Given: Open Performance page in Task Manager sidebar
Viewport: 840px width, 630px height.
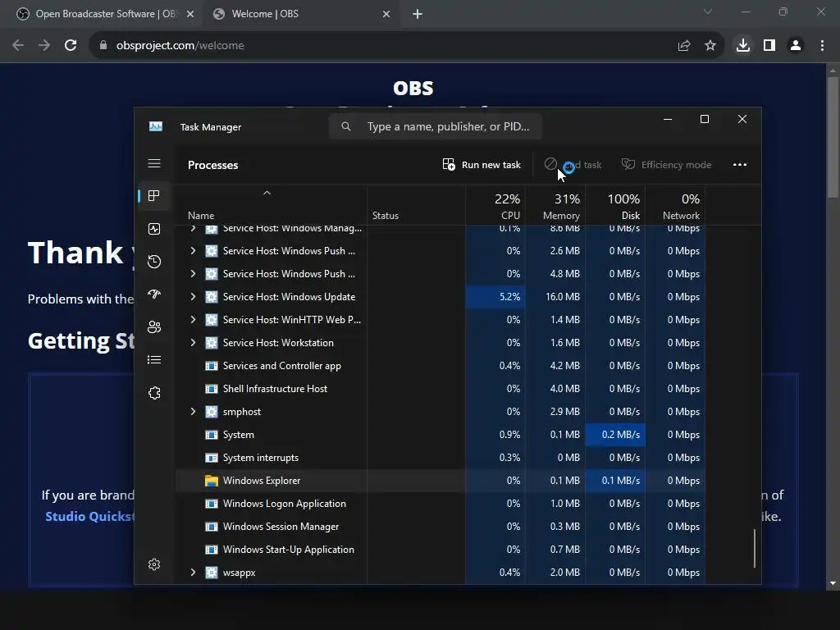Looking at the screenshot, I should (x=153, y=230).
